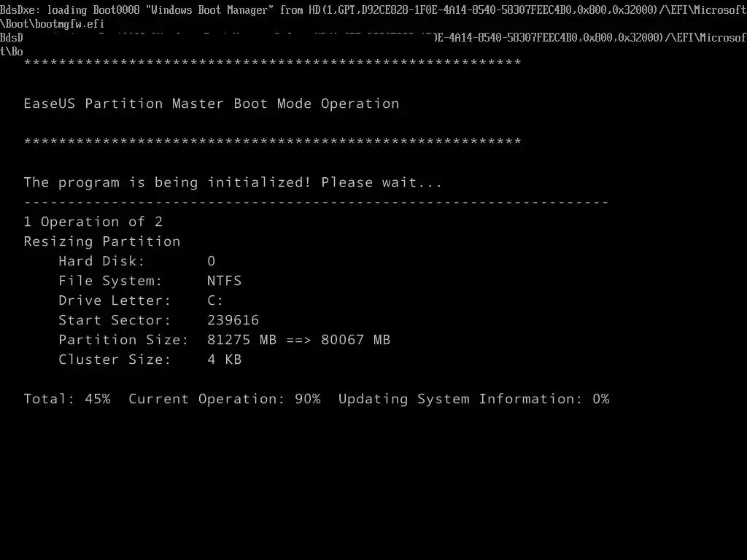
Task: Click the Cluster Size value "4 KB"
Action: (x=225, y=359)
